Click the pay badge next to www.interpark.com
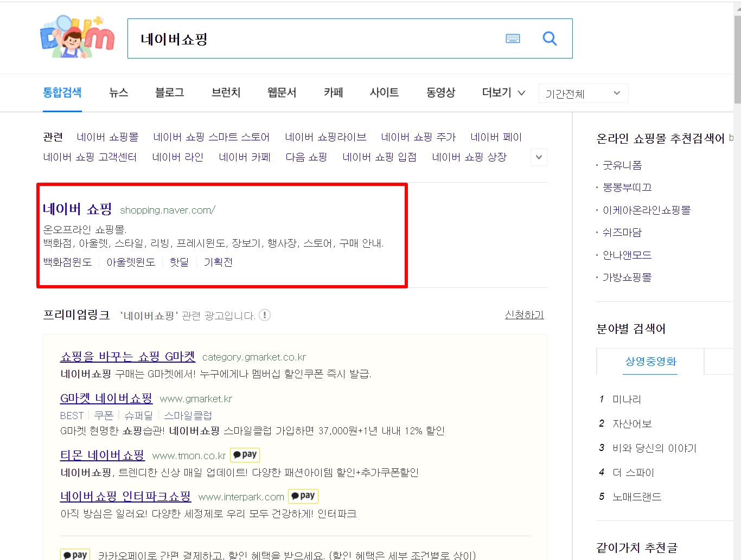This screenshot has height=560, width=741. 304,496
